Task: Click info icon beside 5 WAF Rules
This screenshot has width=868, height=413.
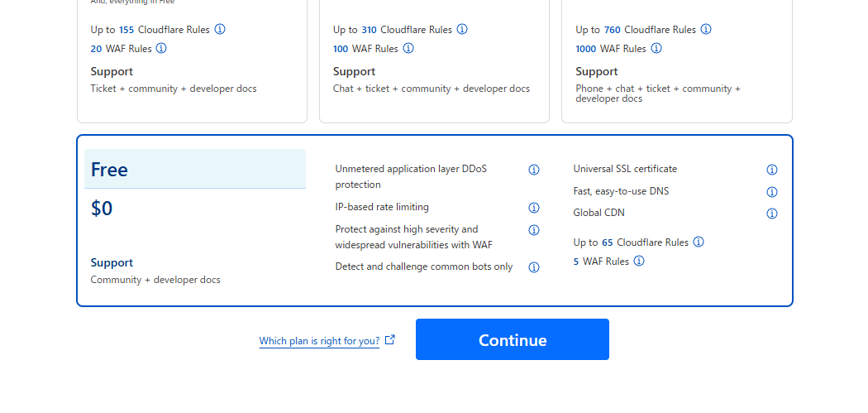Action: (x=639, y=261)
